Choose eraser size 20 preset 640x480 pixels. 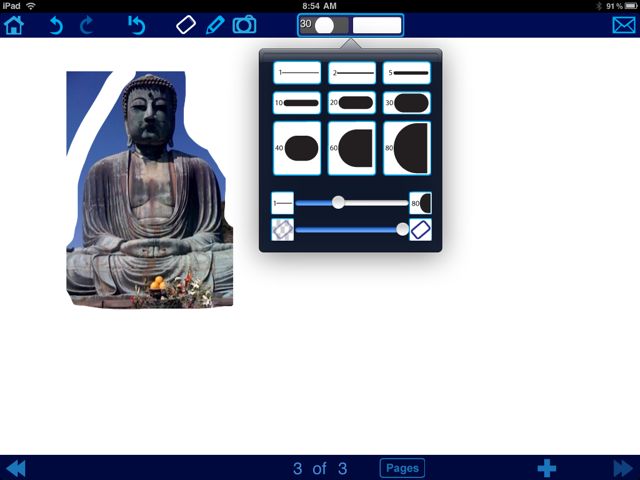[x=352, y=103]
